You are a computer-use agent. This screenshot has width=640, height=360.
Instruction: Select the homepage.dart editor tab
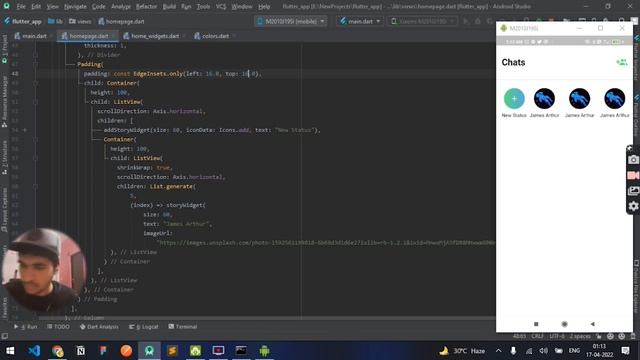tap(88, 36)
